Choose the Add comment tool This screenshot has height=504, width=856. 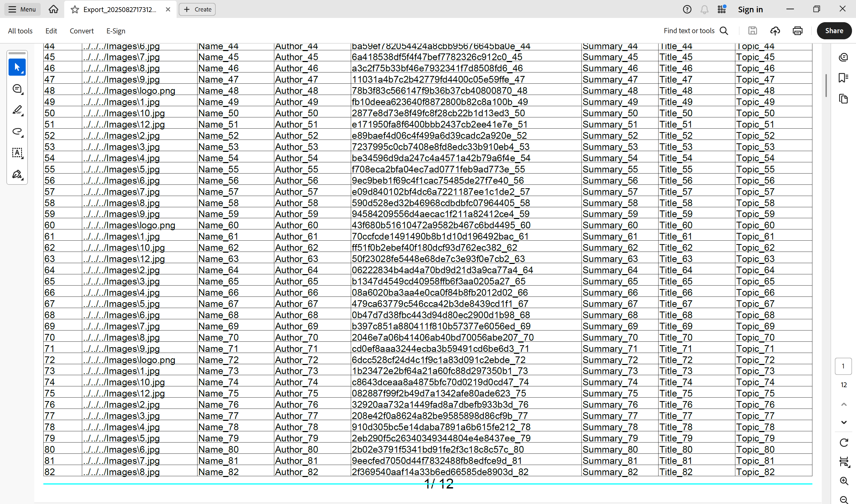click(17, 89)
